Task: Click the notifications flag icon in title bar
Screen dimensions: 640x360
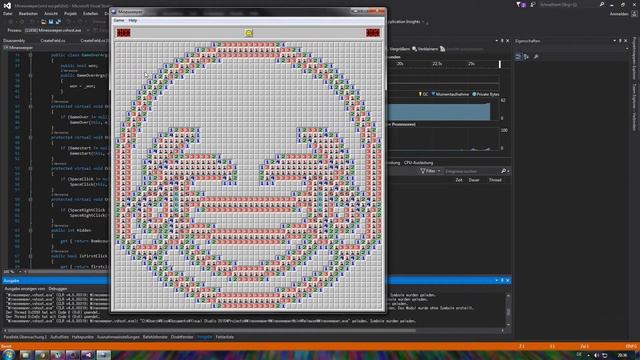Action: (x=520, y=5)
